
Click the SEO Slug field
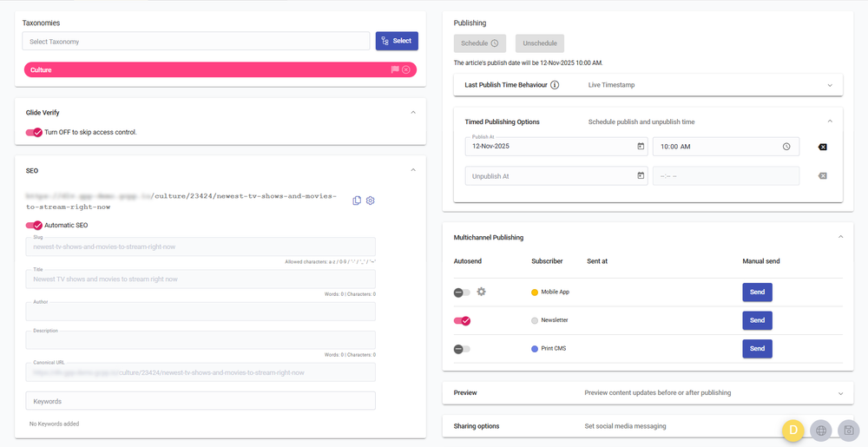coord(201,247)
